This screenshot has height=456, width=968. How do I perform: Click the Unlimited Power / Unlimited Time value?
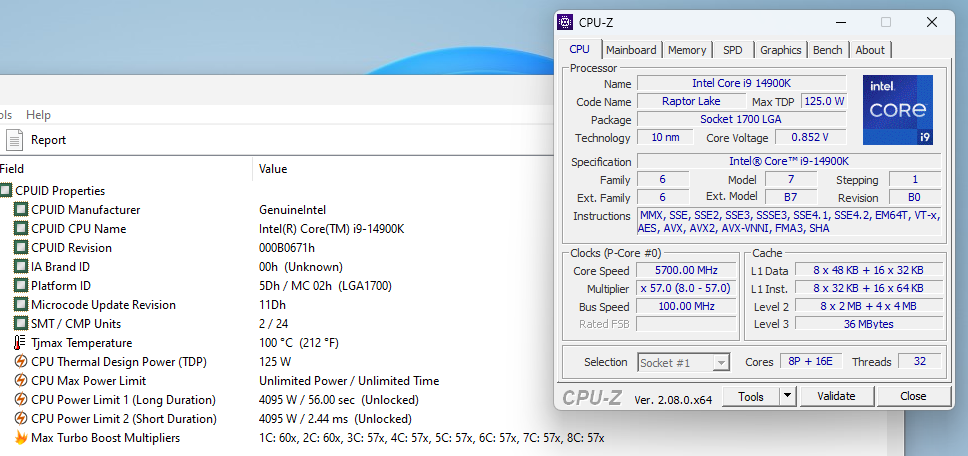coord(349,381)
